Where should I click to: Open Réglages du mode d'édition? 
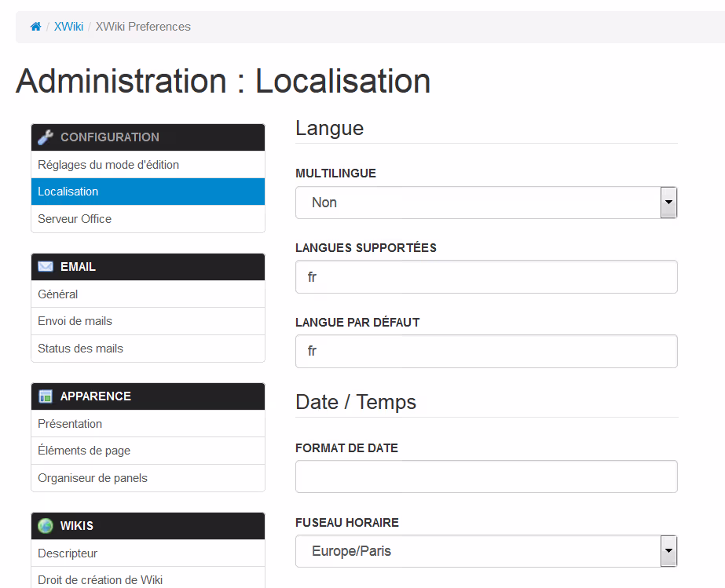(108, 165)
